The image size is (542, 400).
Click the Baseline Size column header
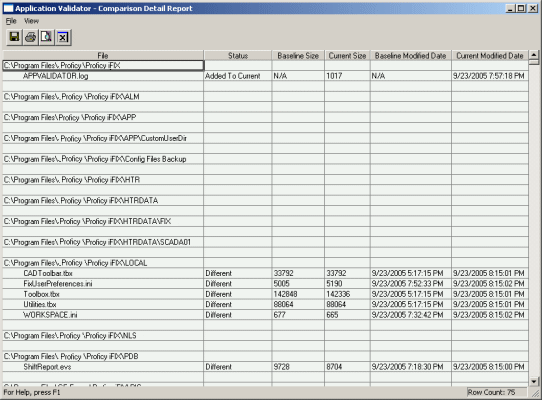point(298,56)
